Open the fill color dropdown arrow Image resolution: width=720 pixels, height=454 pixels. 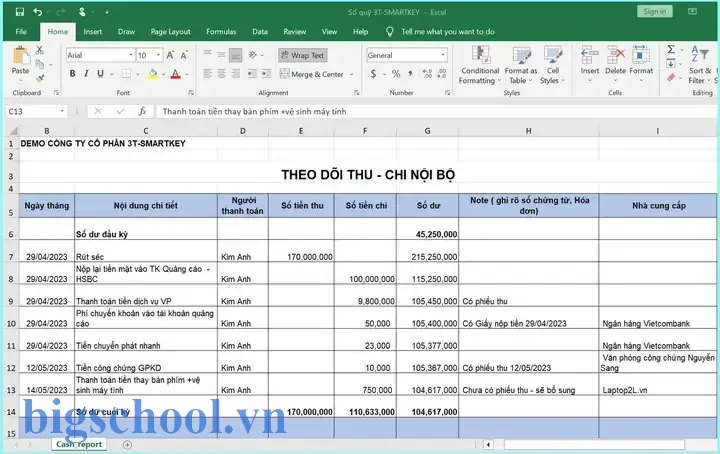coord(163,74)
